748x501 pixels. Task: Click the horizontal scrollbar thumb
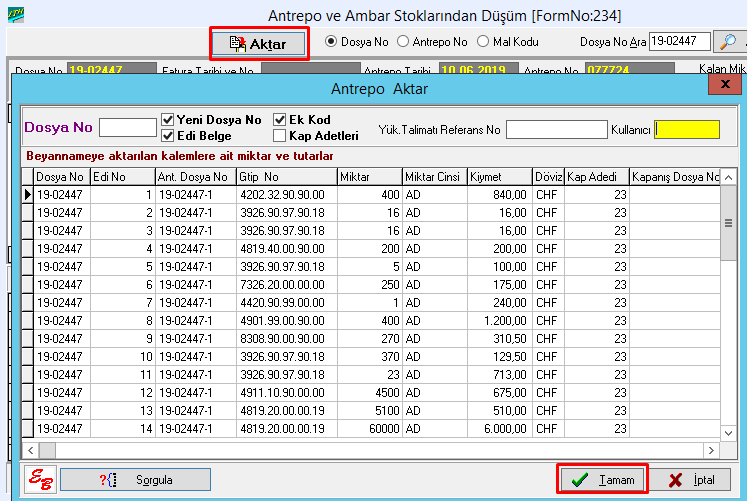click(47, 450)
